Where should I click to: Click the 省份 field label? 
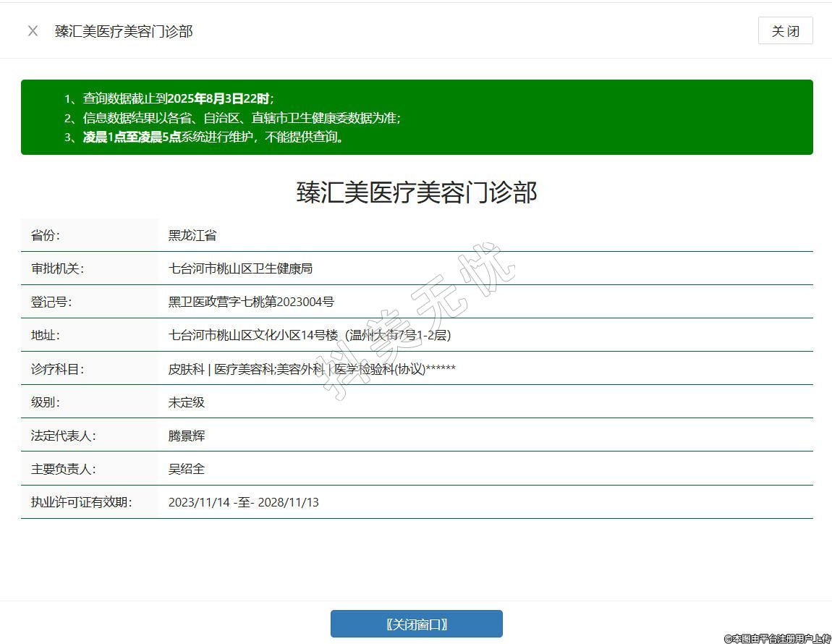coord(46,235)
